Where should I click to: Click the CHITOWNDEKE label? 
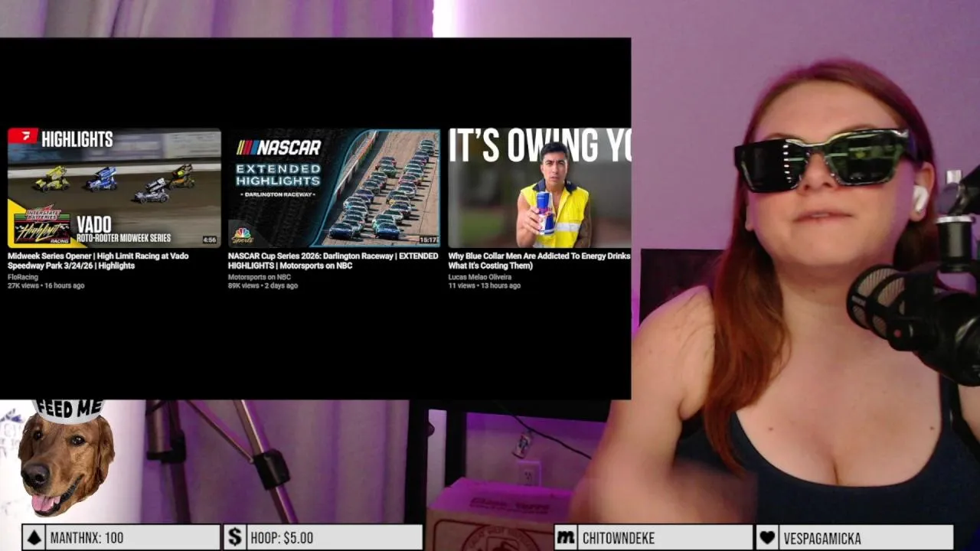(x=619, y=538)
